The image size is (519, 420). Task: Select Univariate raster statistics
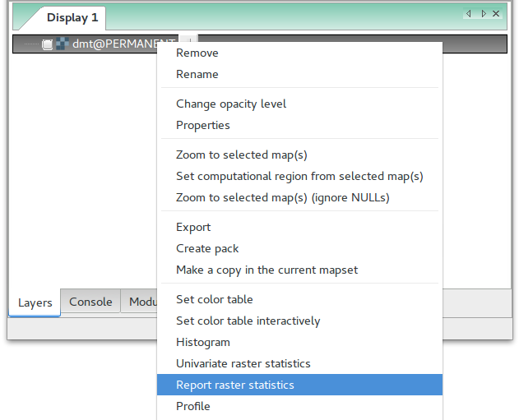click(x=299, y=363)
